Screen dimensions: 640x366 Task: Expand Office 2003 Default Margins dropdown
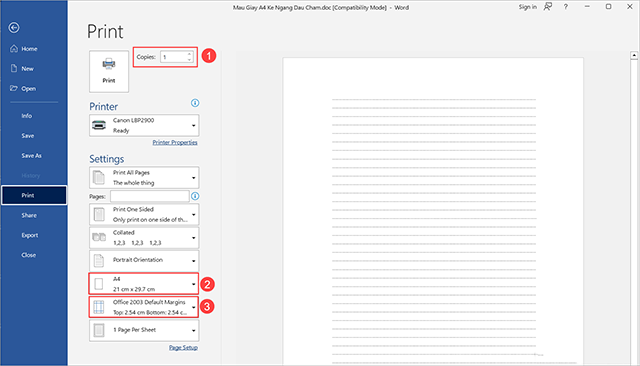[x=193, y=307]
